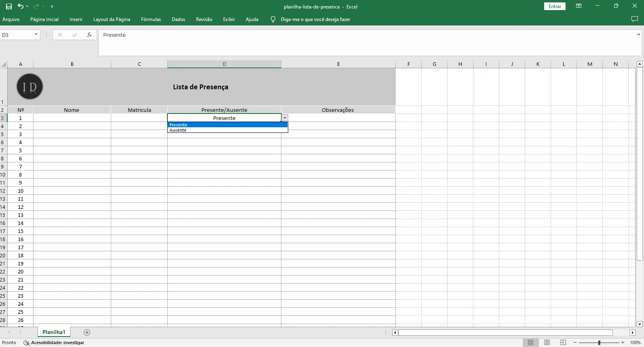Open the cell D3 validation dropdown arrow
The image size is (644, 347).
(285, 118)
